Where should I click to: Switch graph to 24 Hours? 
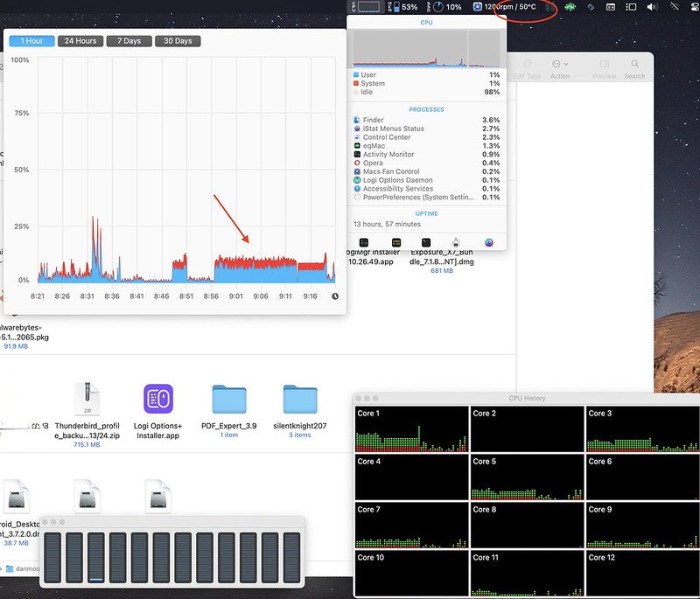click(x=80, y=41)
